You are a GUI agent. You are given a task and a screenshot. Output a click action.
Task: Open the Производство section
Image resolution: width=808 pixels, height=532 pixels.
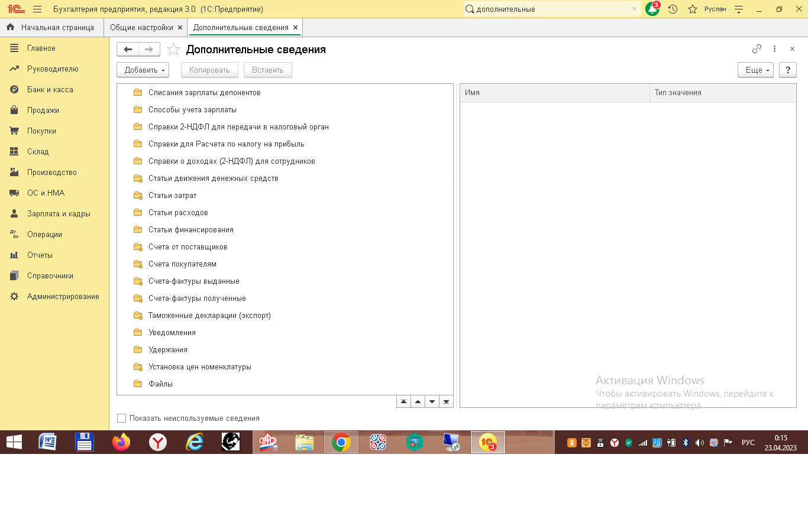[x=52, y=172]
